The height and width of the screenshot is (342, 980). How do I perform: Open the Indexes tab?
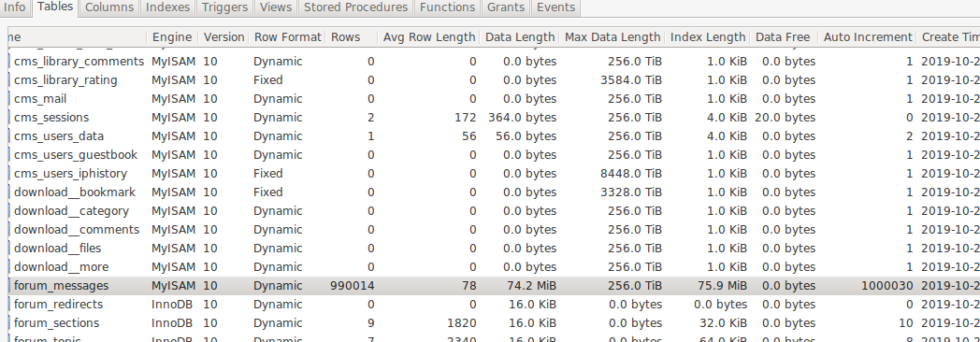[x=167, y=8]
